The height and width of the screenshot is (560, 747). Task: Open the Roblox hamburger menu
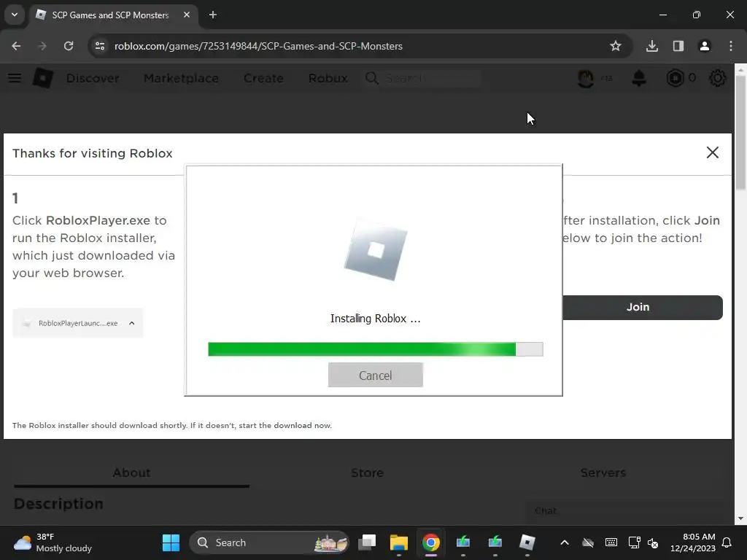(x=15, y=78)
